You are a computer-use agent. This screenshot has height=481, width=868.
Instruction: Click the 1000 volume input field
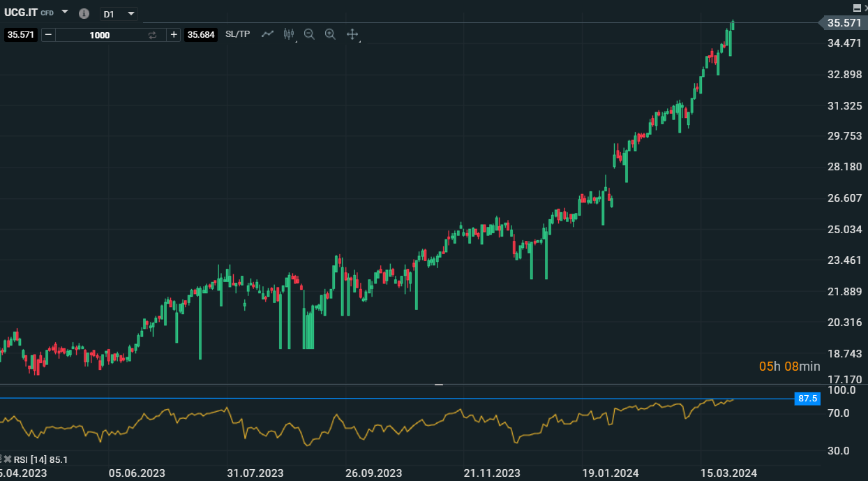(100, 34)
